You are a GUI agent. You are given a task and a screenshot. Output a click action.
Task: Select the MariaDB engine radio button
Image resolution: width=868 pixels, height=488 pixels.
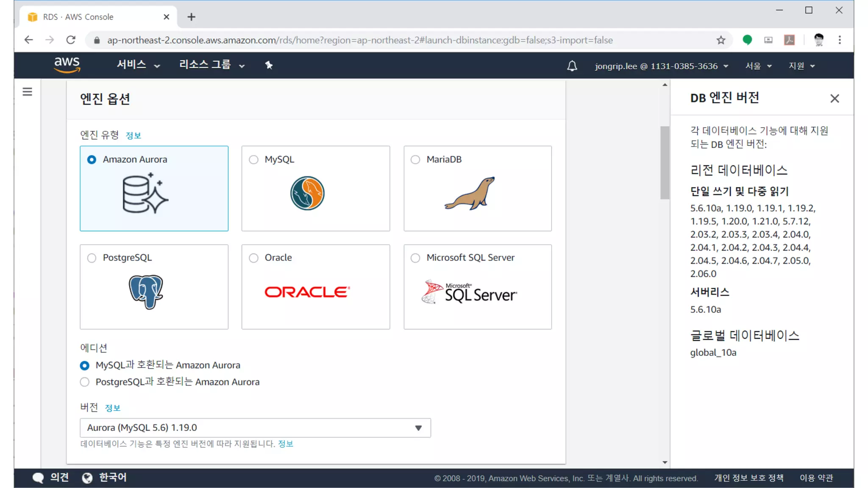[415, 160]
